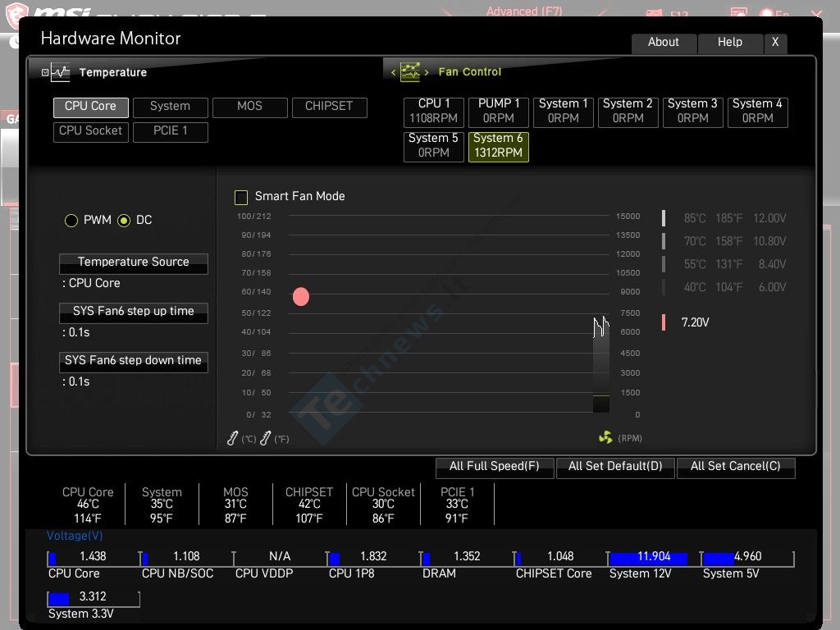Image resolution: width=840 pixels, height=630 pixels.
Task: Select the PWM radio button
Action: pos(71,220)
